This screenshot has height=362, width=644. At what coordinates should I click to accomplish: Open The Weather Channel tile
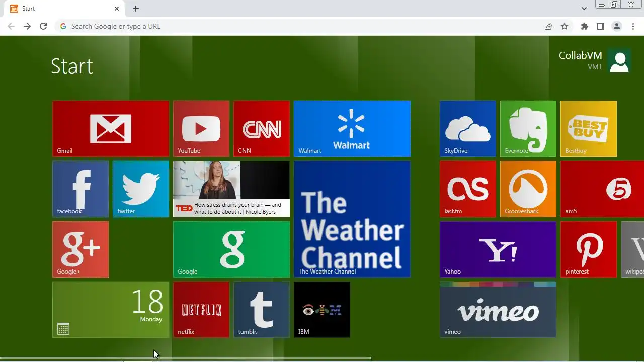tap(352, 219)
